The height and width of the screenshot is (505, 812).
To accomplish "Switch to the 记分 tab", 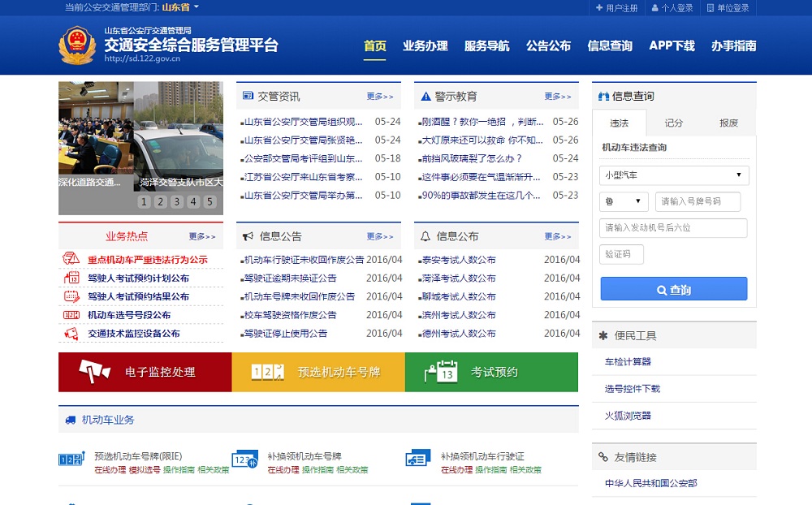I will coord(674,123).
